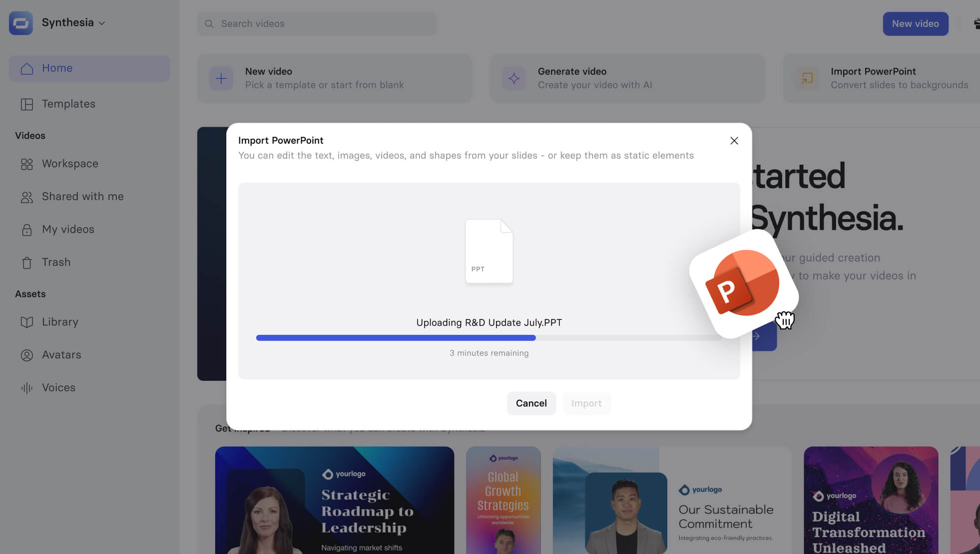Open Trash bin icon
Screen dimensions: 980x554
coord(26,263)
